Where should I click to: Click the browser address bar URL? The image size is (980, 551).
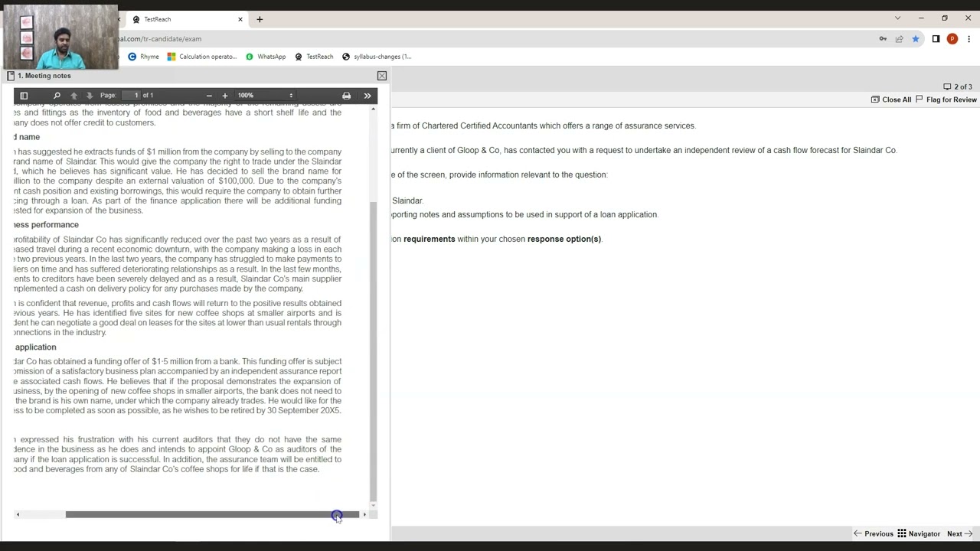pos(160,39)
